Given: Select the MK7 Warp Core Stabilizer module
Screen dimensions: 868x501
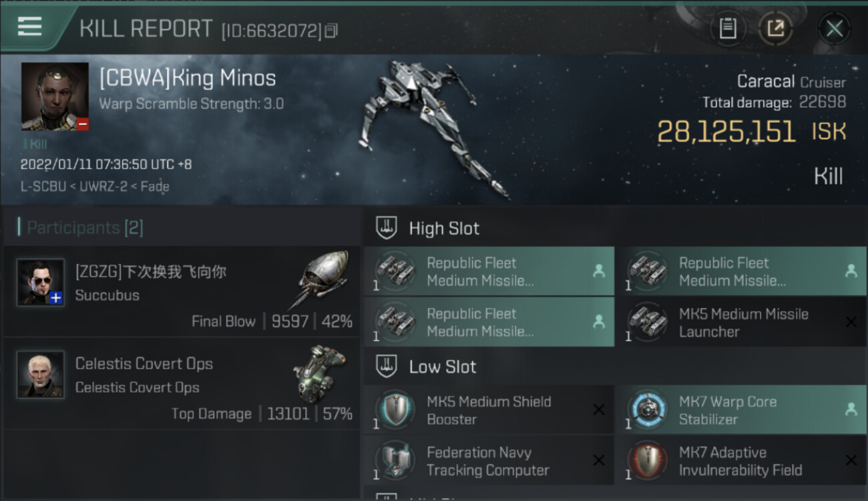Looking at the screenshot, I should [741, 410].
